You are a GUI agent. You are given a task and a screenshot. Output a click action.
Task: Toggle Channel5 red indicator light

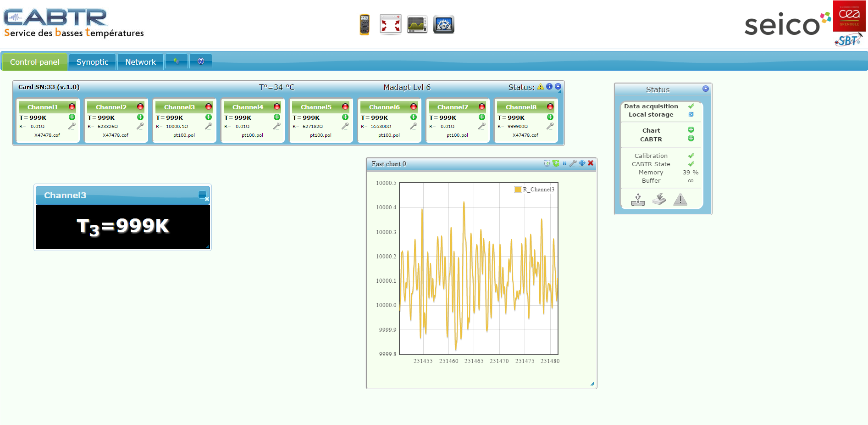tap(345, 106)
